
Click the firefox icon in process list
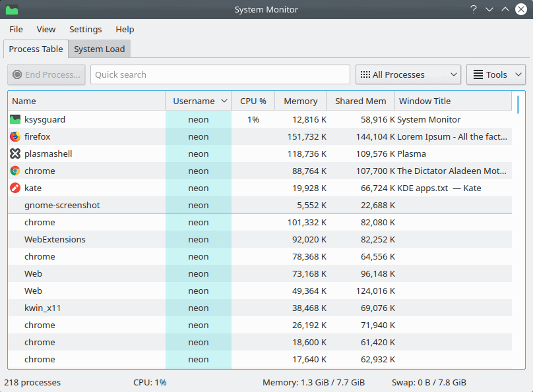15,136
